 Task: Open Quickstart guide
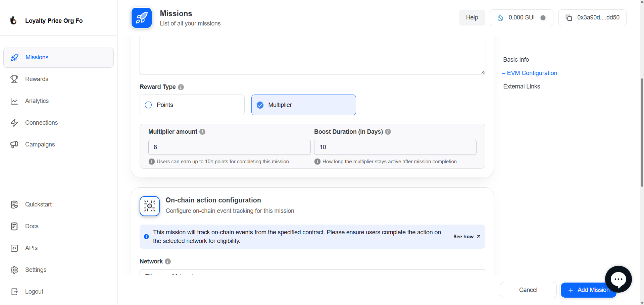pos(58,204)
